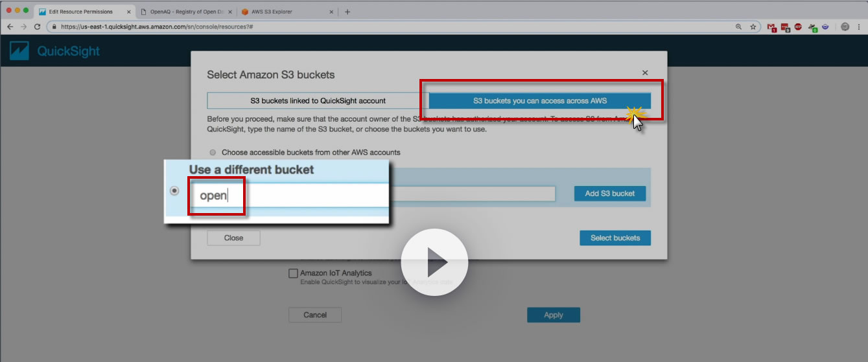Focus the bucket name input beside Add S3 bucket
868x362 pixels.
(x=472, y=193)
